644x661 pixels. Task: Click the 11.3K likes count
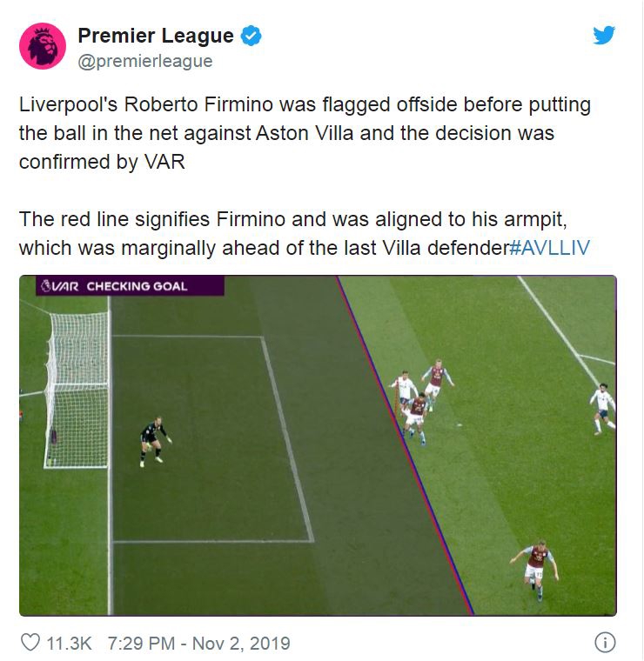[x=69, y=644]
